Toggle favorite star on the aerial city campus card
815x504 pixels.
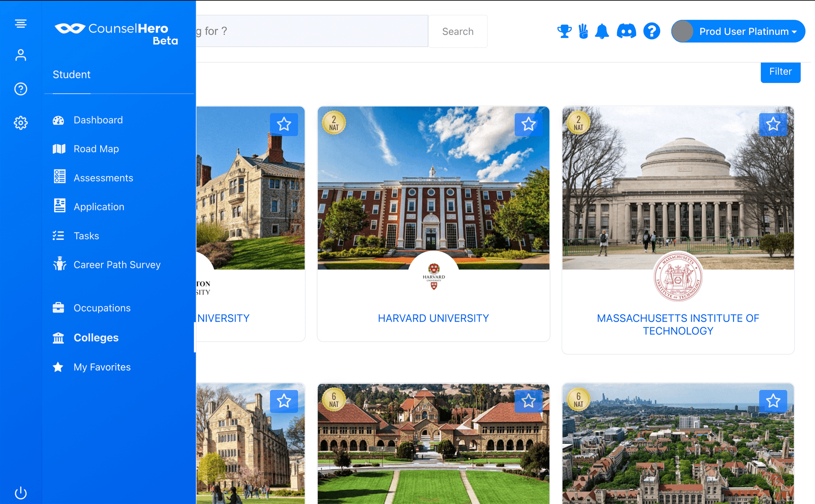click(773, 401)
